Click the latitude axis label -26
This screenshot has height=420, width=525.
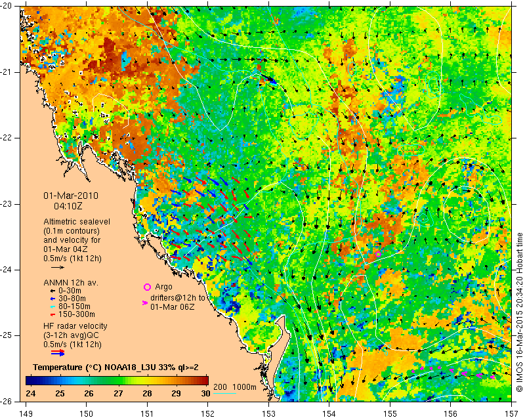pos(7,401)
